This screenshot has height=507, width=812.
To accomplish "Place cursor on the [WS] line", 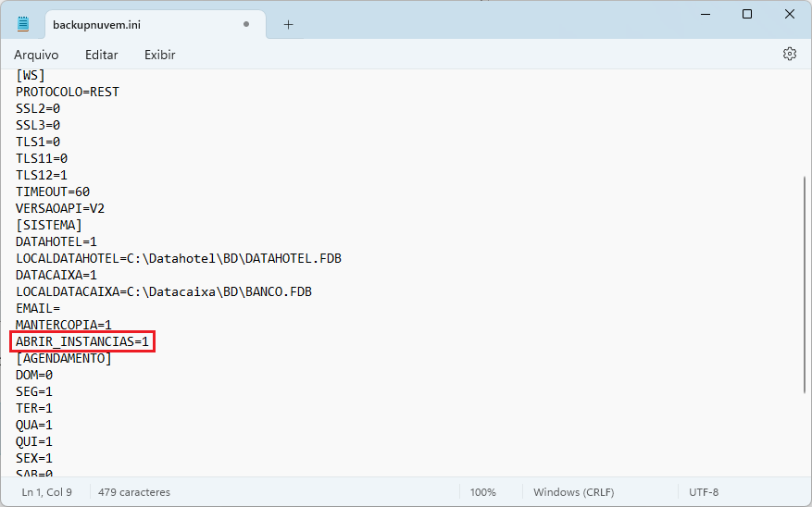I will (31, 76).
